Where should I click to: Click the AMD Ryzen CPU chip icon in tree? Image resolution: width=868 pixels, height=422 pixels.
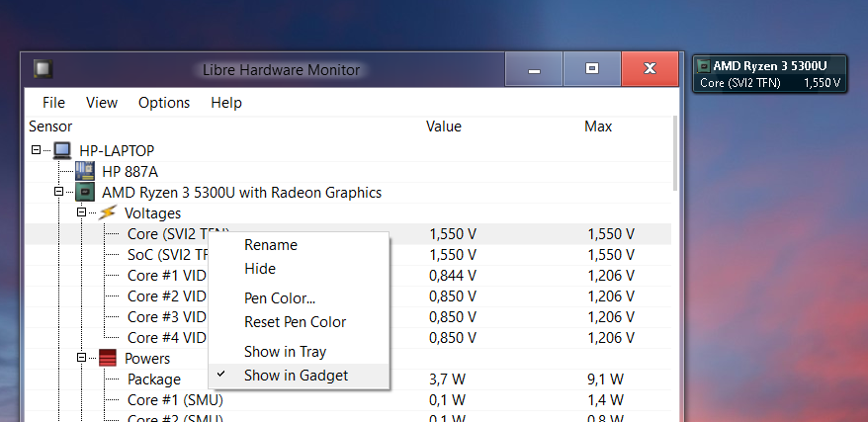point(85,192)
